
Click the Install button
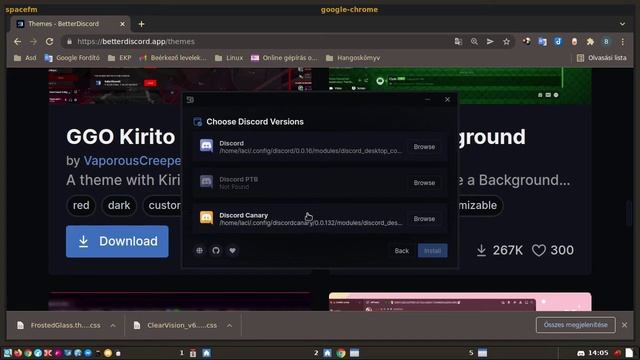coord(432,251)
